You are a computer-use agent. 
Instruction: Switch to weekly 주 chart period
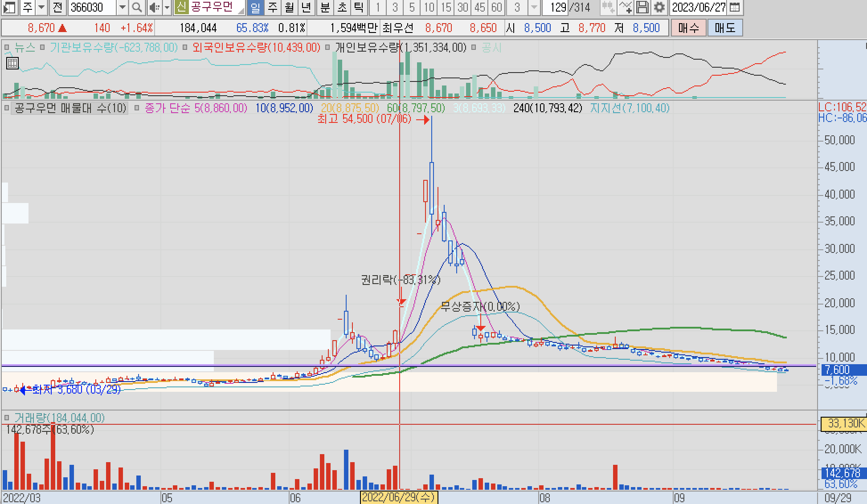click(272, 7)
